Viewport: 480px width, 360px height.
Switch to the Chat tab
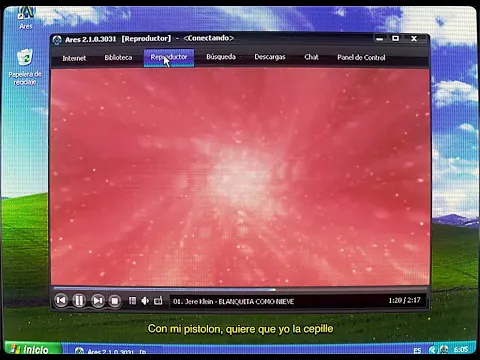[x=311, y=57]
